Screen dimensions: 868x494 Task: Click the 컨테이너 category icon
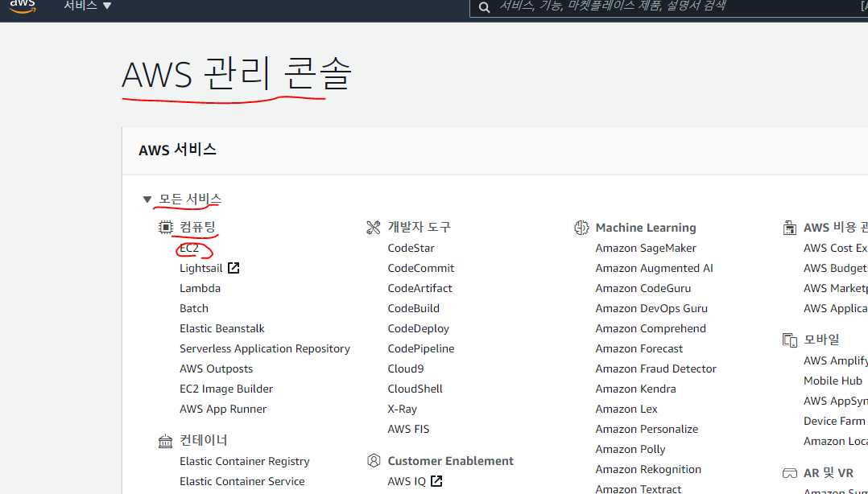(166, 441)
